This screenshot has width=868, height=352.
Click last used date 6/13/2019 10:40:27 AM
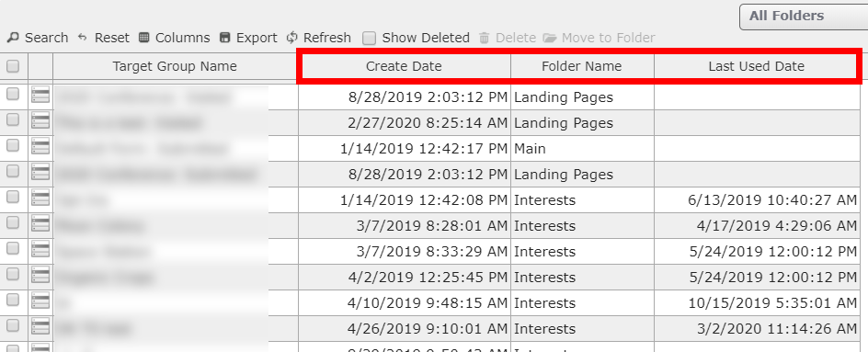772,199
